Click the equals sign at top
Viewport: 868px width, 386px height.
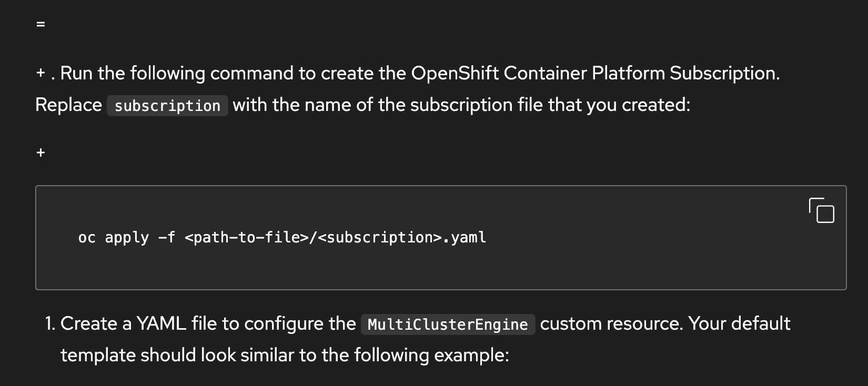click(41, 24)
